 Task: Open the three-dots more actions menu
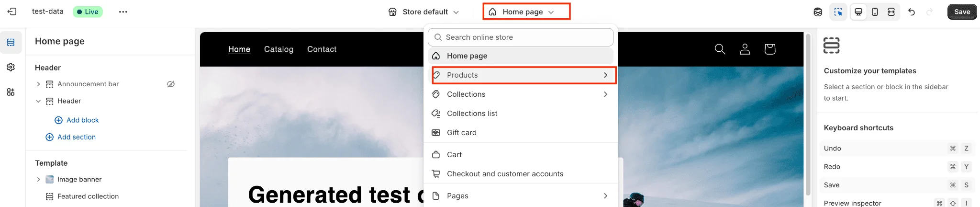pos(123,12)
